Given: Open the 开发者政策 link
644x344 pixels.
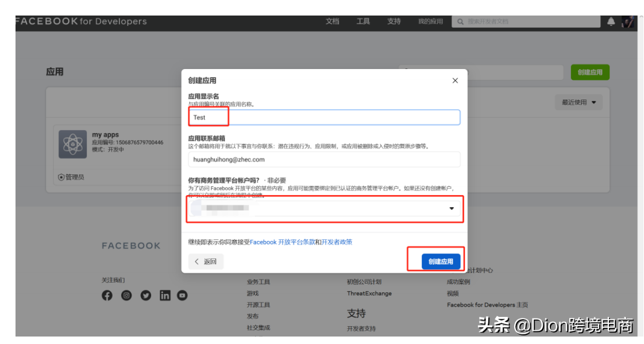Looking at the screenshot, I should click(x=337, y=242).
